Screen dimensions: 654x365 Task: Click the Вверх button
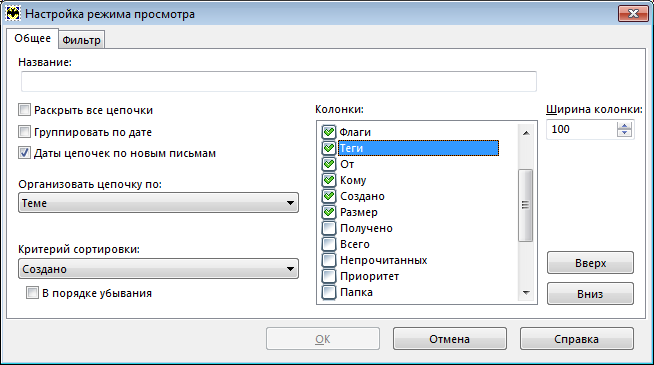tap(590, 263)
